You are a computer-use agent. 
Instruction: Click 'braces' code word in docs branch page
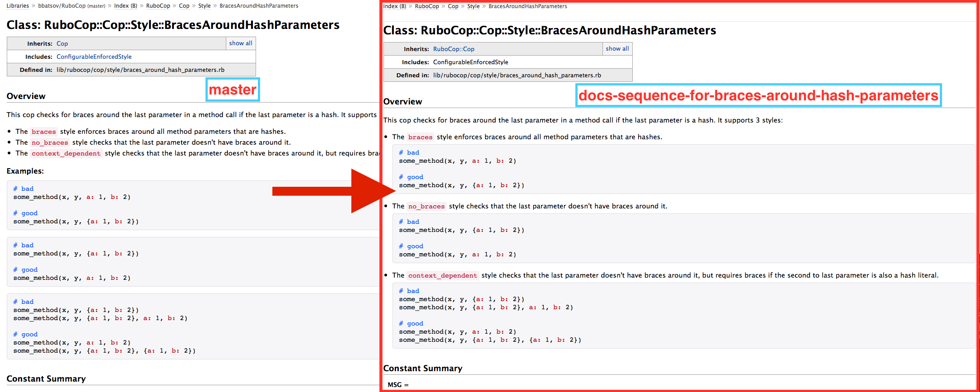(420, 137)
